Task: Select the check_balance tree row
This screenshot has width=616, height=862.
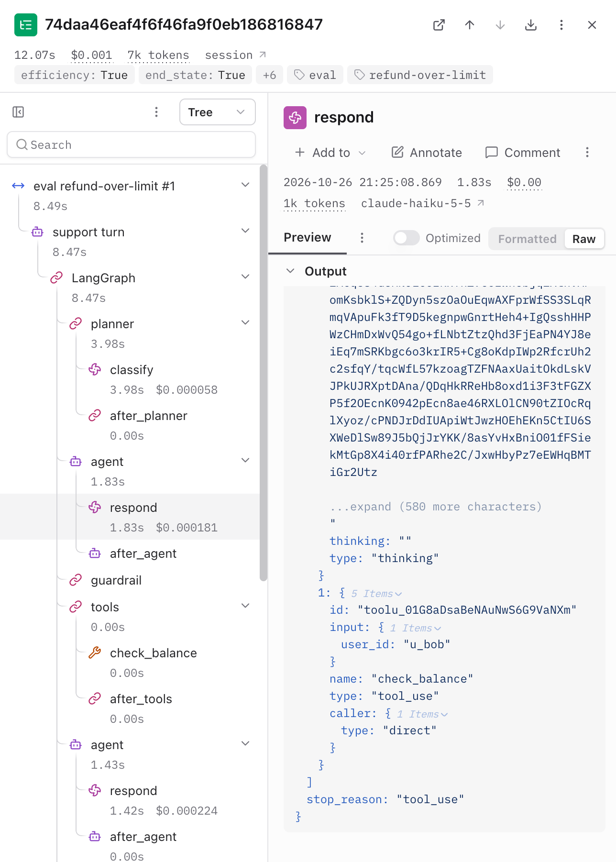Action: 130,662
